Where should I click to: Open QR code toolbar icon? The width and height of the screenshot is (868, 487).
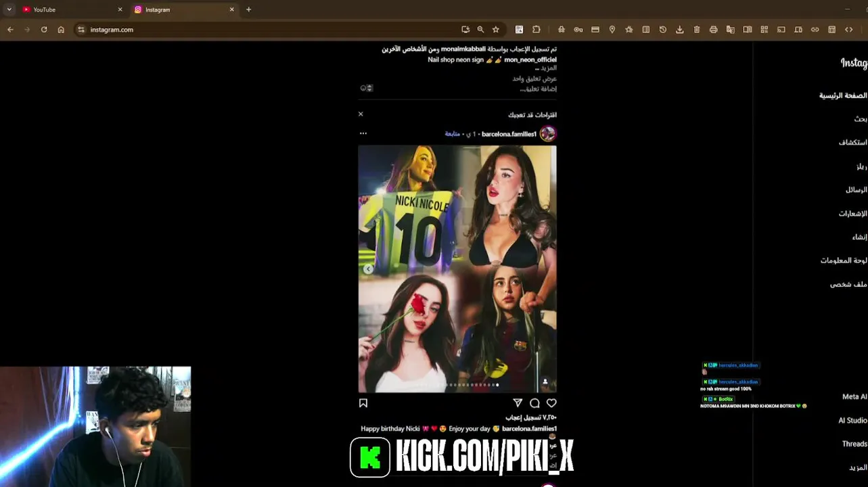(764, 30)
